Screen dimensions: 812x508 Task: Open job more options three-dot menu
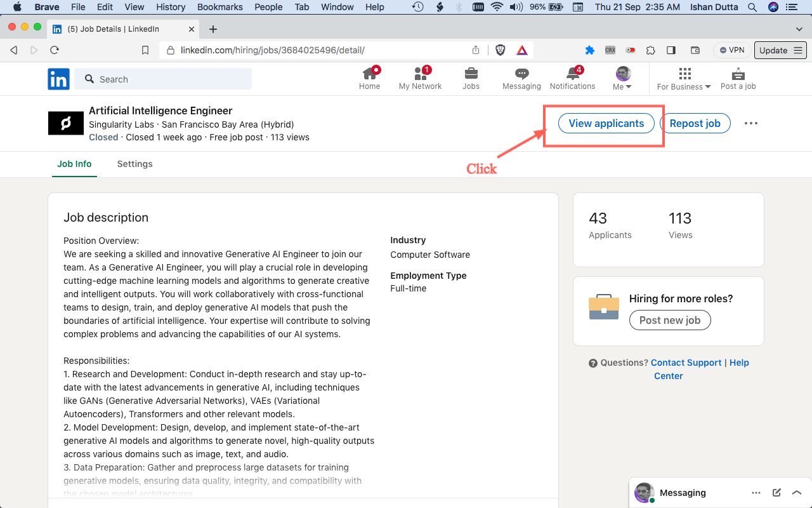(x=751, y=123)
